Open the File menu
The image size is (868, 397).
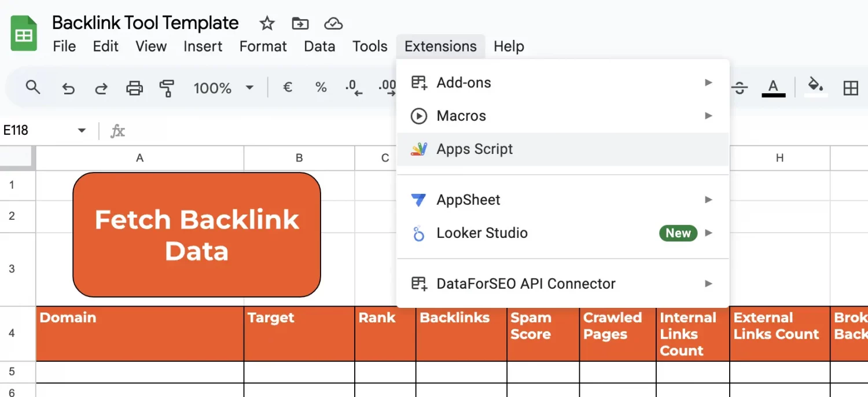64,46
